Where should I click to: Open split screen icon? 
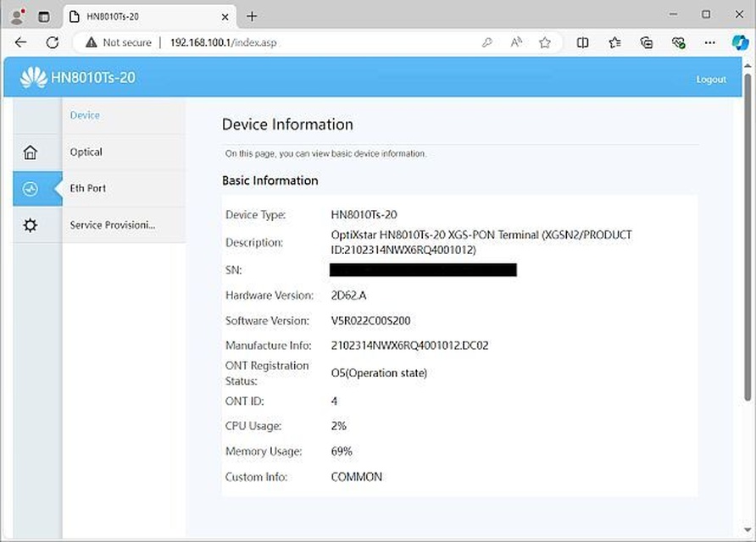coord(582,42)
